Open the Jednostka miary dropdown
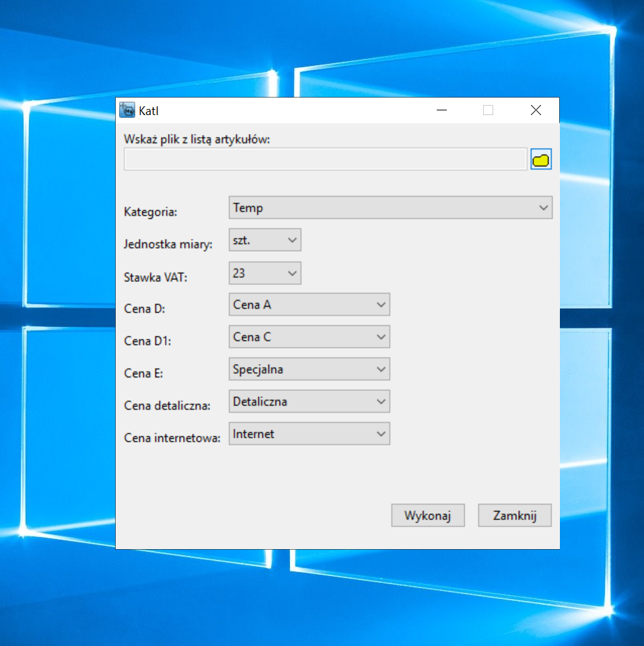The width and height of the screenshot is (644, 646). (x=265, y=240)
